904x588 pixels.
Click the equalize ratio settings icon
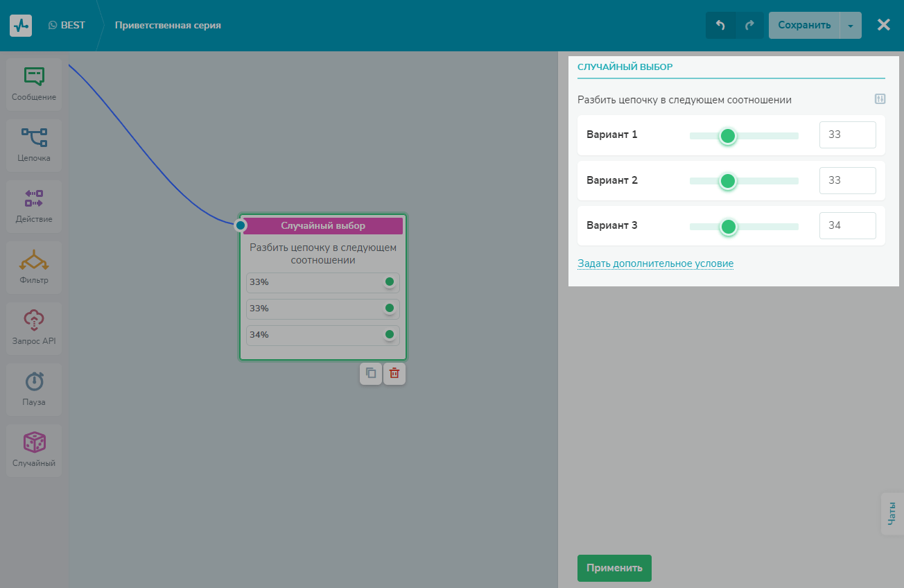click(x=880, y=99)
